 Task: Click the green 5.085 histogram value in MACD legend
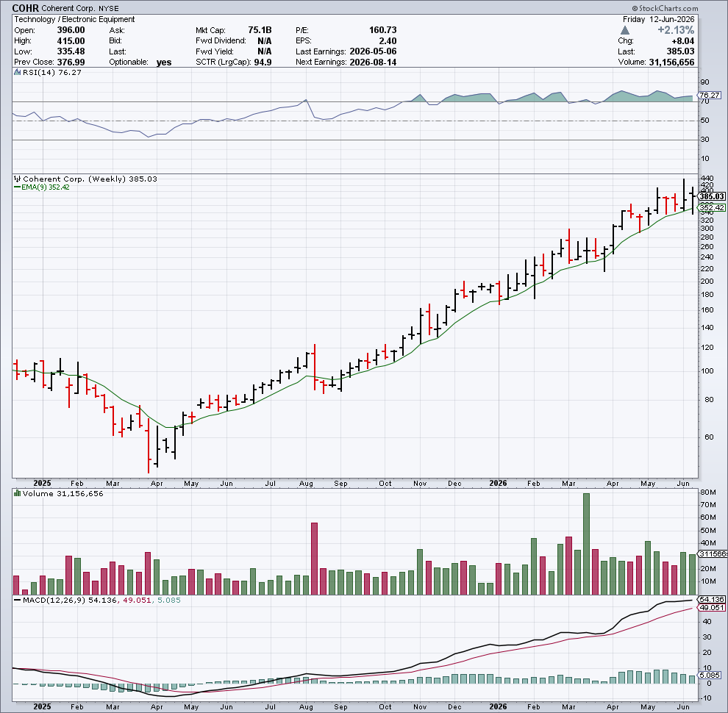coord(169,601)
